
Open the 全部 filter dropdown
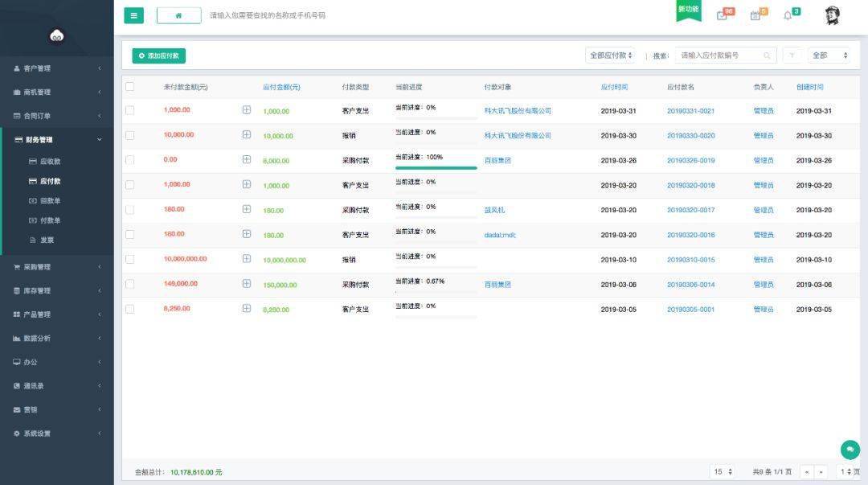(x=829, y=55)
